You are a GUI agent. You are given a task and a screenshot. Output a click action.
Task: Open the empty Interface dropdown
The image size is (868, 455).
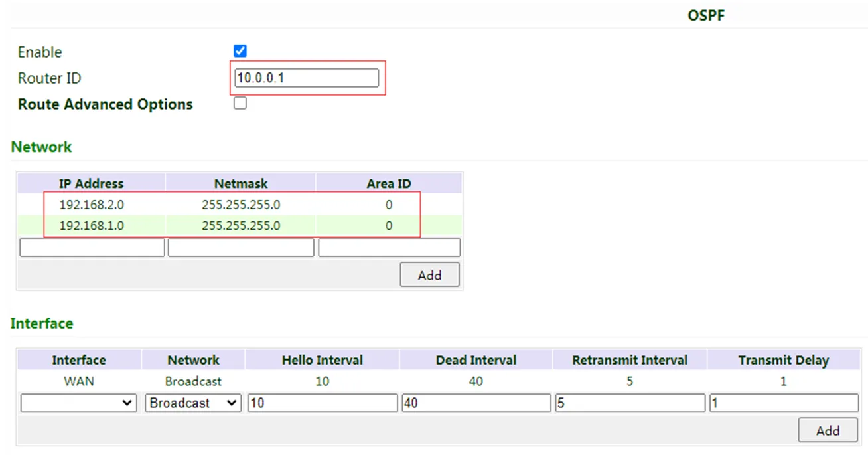pyautogui.click(x=79, y=403)
